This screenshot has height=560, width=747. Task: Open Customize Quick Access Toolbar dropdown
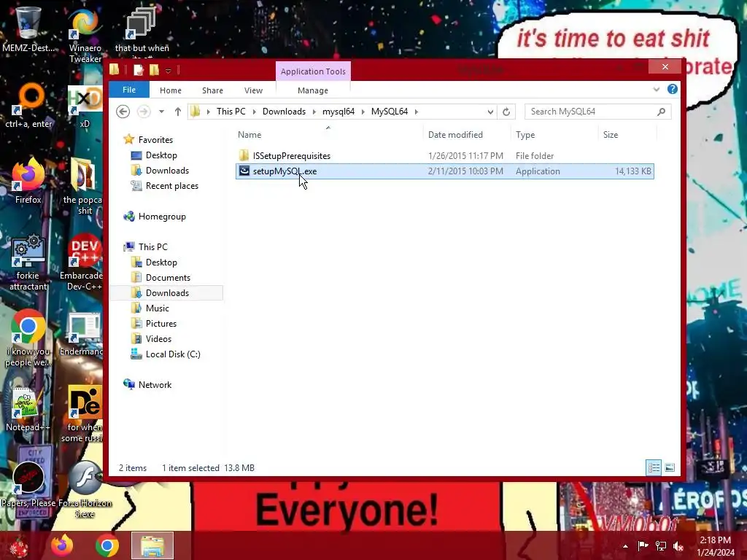click(x=169, y=71)
